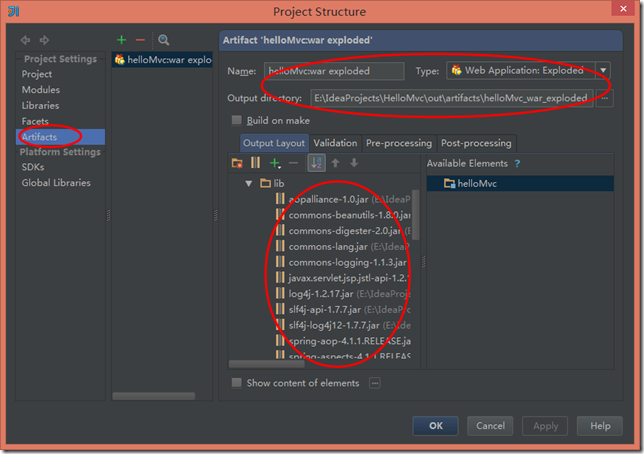644x454 pixels.
Task: Switch to the Pre-processing tab
Action: [399, 143]
